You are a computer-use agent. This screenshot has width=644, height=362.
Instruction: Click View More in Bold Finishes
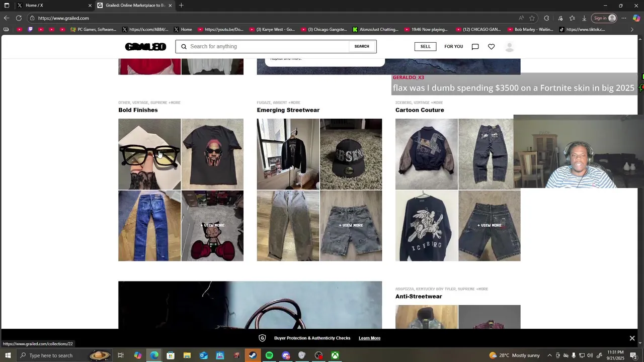(x=212, y=226)
